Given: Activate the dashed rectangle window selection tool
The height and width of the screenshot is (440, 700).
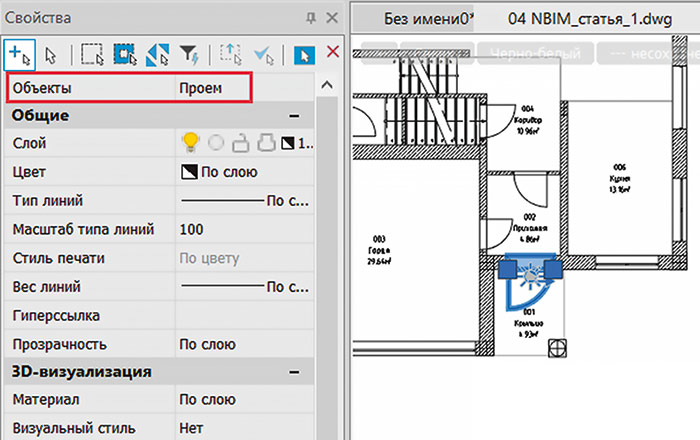Looking at the screenshot, I should coord(93,51).
